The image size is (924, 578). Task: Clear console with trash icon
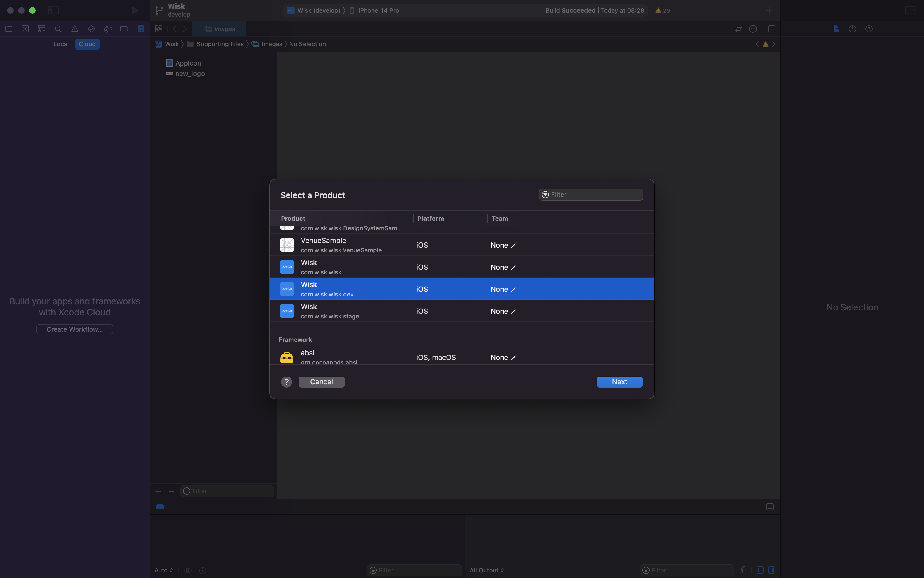[744, 570]
